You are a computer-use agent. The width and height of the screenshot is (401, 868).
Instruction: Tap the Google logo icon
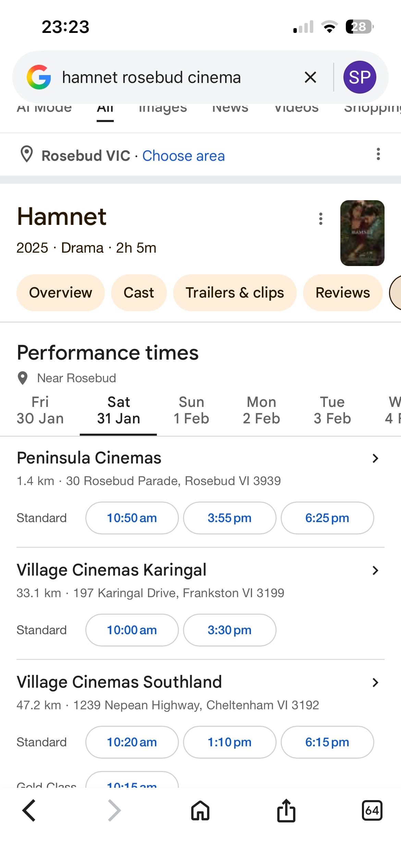39,77
